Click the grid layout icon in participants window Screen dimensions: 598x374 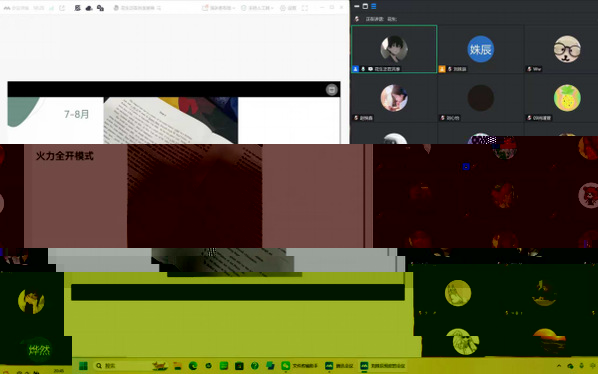(365, 6)
